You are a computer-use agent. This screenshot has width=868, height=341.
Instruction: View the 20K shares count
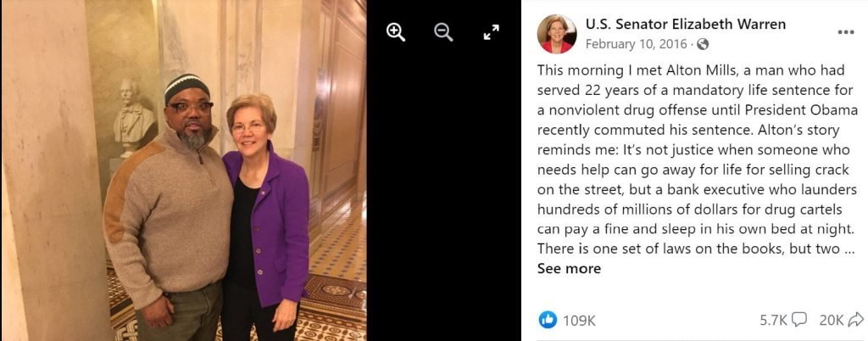[x=832, y=320]
